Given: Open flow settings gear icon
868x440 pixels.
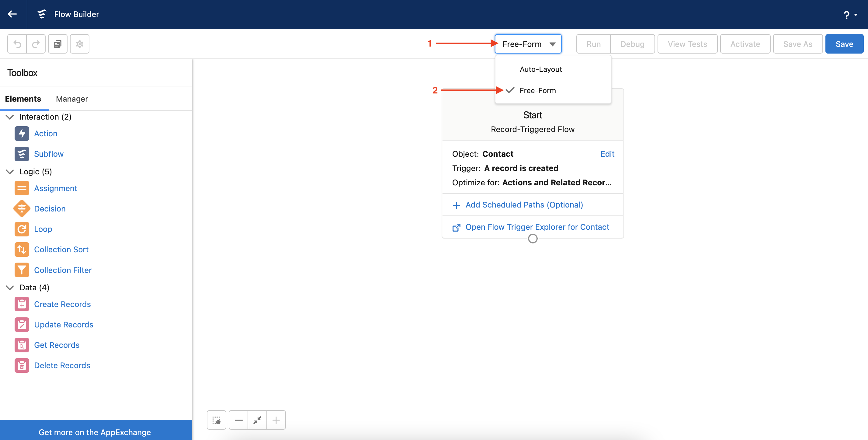Looking at the screenshot, I should 79,44.
